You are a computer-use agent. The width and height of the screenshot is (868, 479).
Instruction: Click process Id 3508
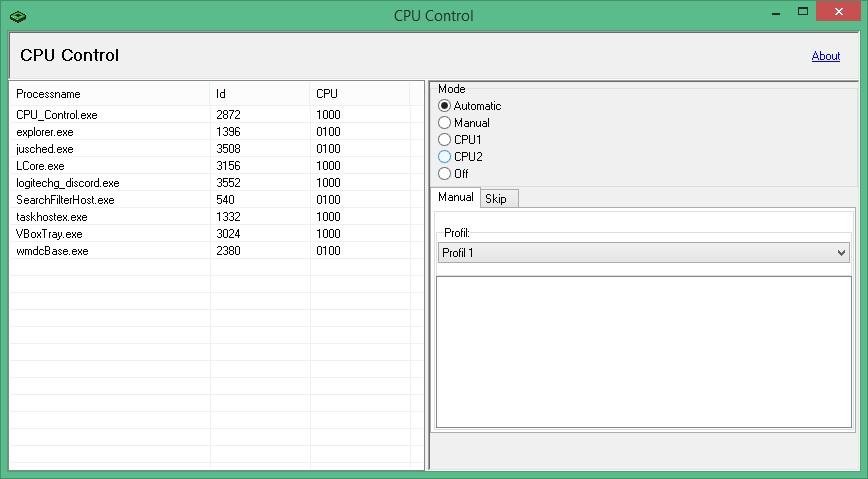[x=228, y=149]
